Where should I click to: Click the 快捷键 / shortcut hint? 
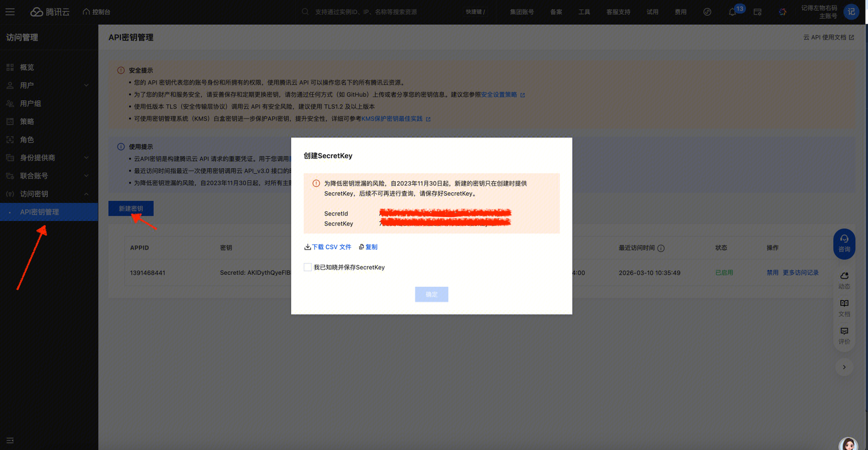[475, 12]
